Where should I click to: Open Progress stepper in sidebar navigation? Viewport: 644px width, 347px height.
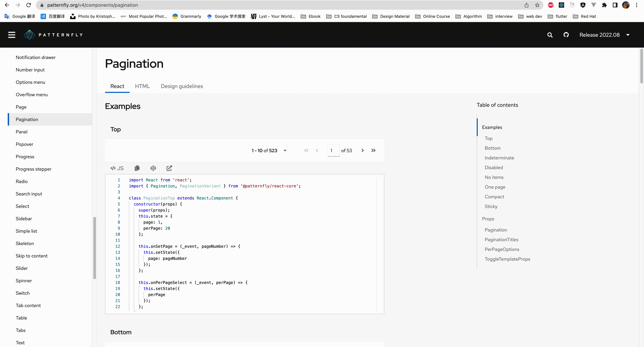[33, 169]
